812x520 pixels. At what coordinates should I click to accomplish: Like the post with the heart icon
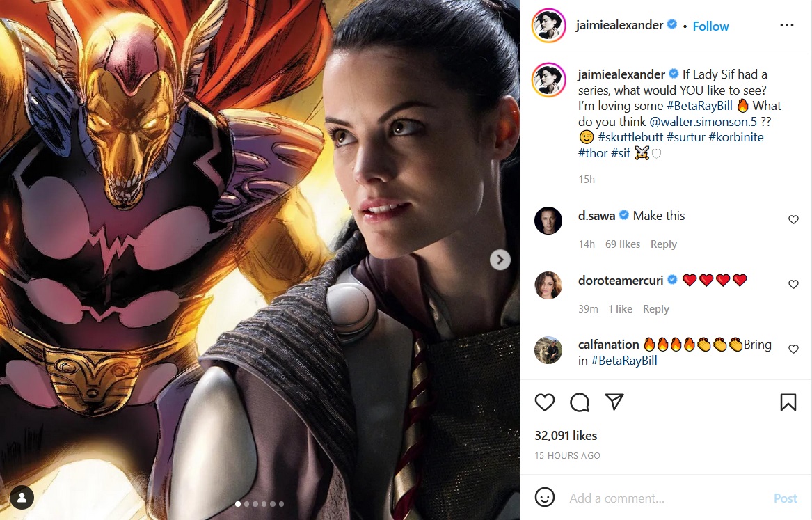coord(544,402)
